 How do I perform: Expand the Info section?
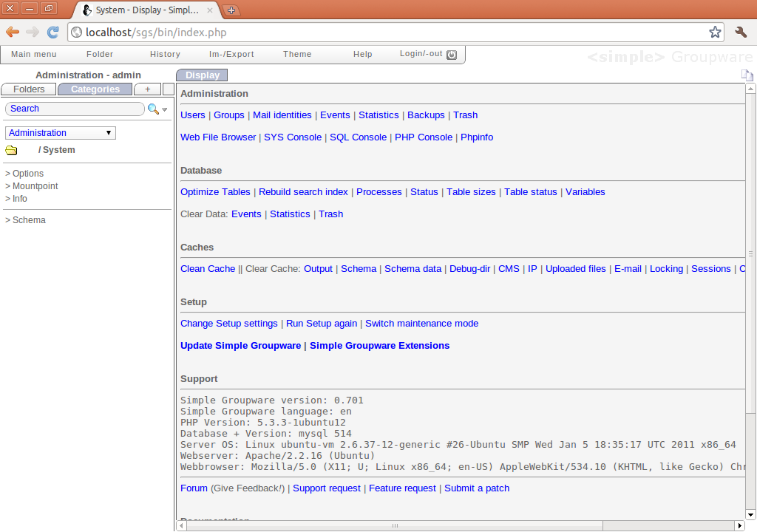(x=16, y=199)
